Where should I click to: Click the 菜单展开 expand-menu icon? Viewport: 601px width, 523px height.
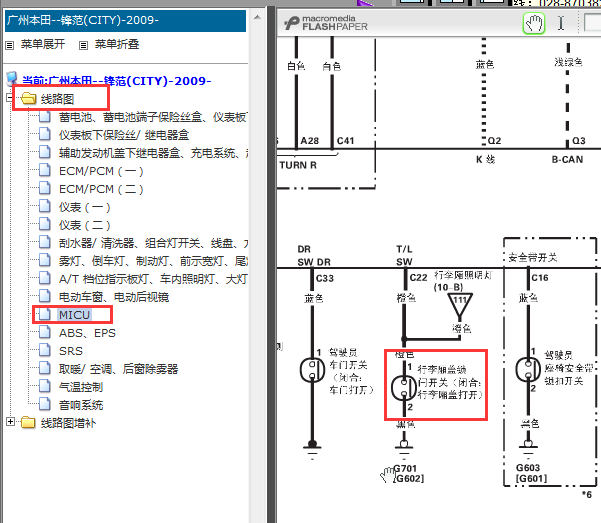pos(10,46)
